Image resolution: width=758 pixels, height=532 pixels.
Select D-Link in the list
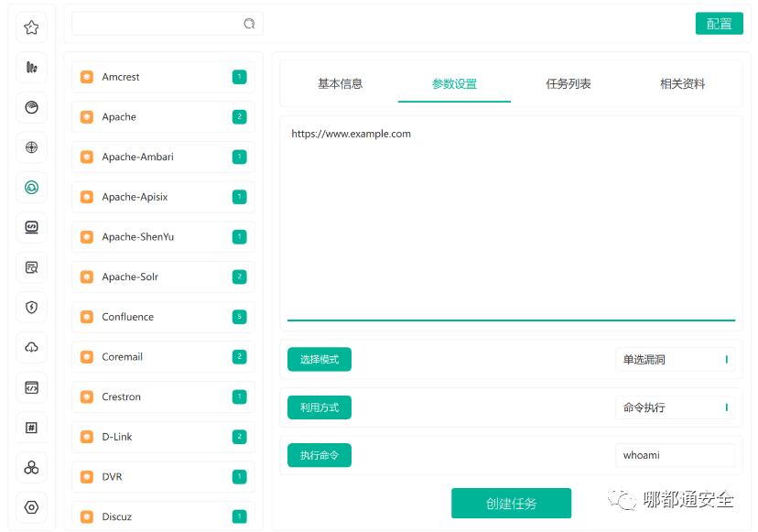163,437
